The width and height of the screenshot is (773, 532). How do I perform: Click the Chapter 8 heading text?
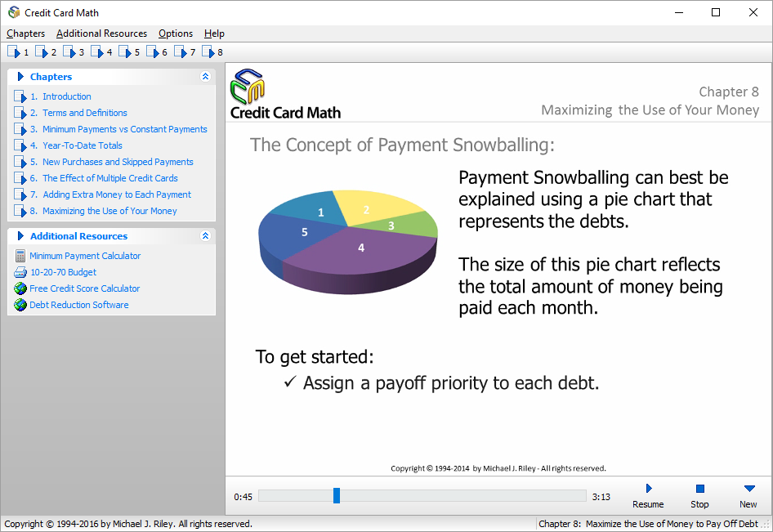point(729,92)
